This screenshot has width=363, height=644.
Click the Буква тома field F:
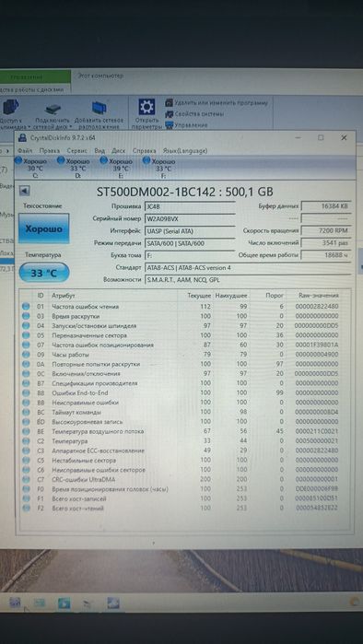click(x=190, y=255)
